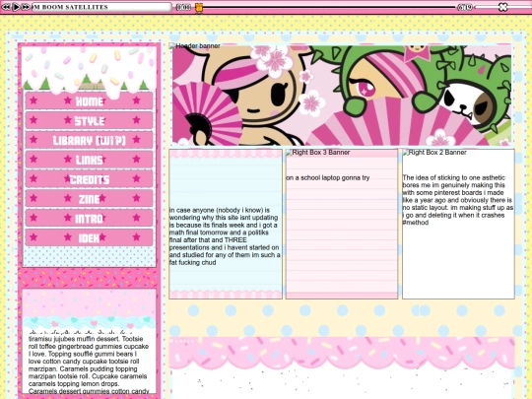Click the orange seek handle on progress bar
The width and height of the screenshot is (532, 399).
[199, 8]
